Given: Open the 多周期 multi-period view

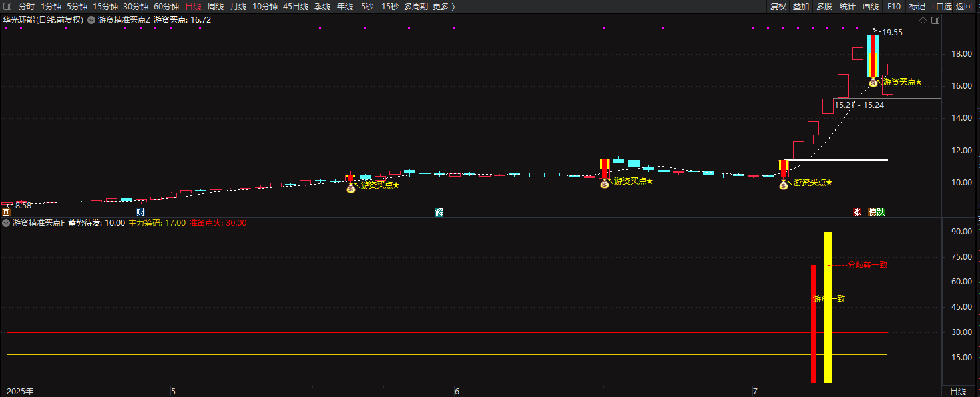Looking at the screenshot, I should (x=416, y=7).
